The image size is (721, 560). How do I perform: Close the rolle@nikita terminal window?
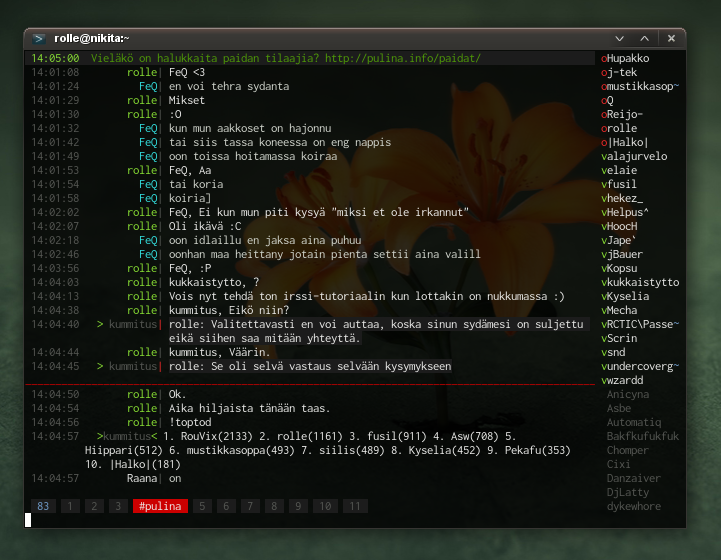(x=671, y=38)
